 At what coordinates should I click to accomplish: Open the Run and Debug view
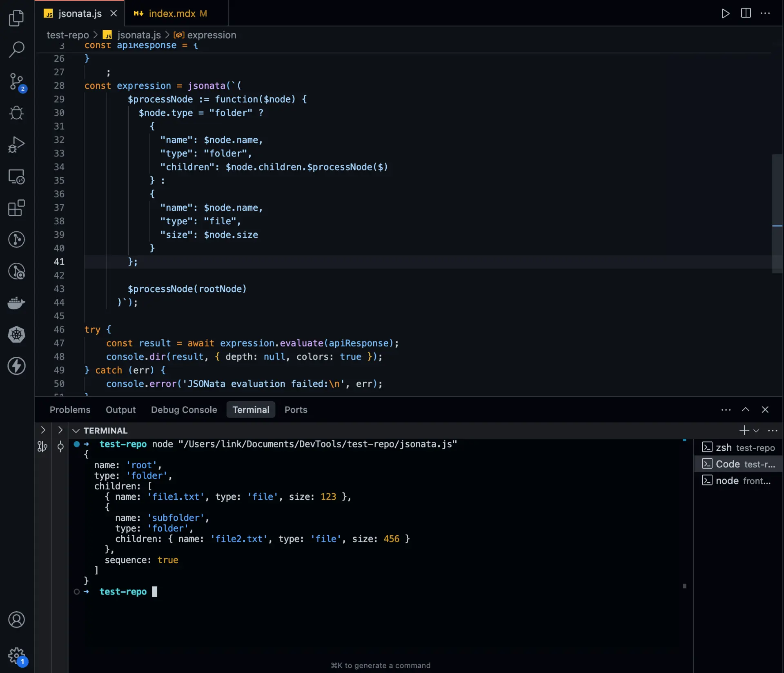pyautogui.click(x=16, y=144)
